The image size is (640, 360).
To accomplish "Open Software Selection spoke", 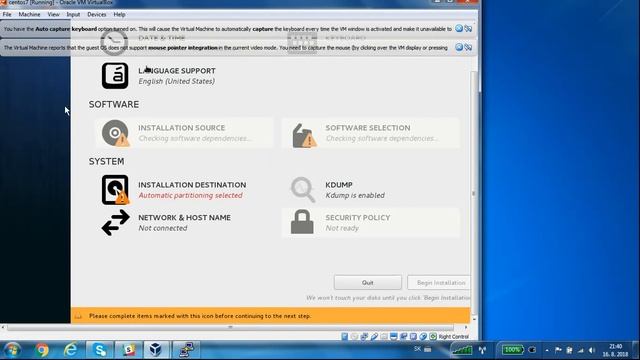I will [x=371, y=133].
